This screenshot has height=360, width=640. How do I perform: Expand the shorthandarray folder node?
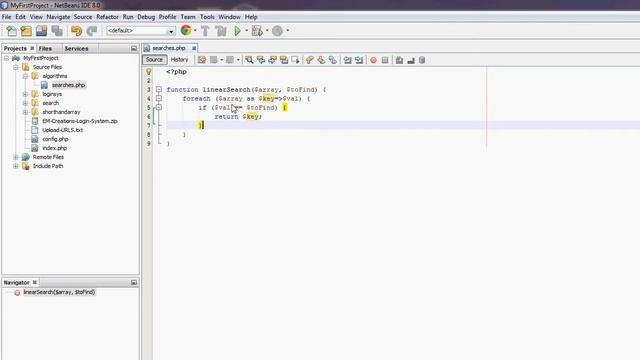[x=25, y=112]
